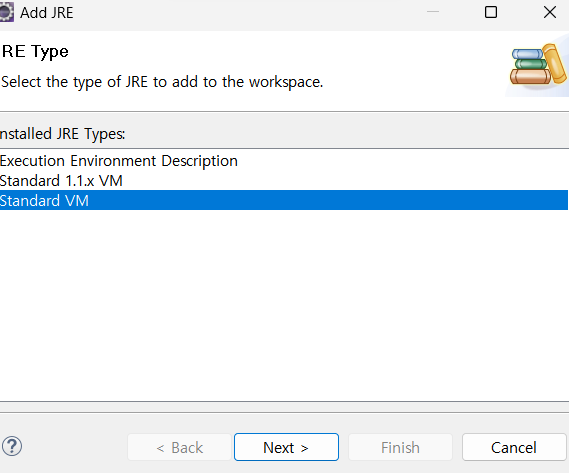Screen dimensions: 569x473
Task: Select the highlighted Standard VM entry
Action: [x=284, y=200]
